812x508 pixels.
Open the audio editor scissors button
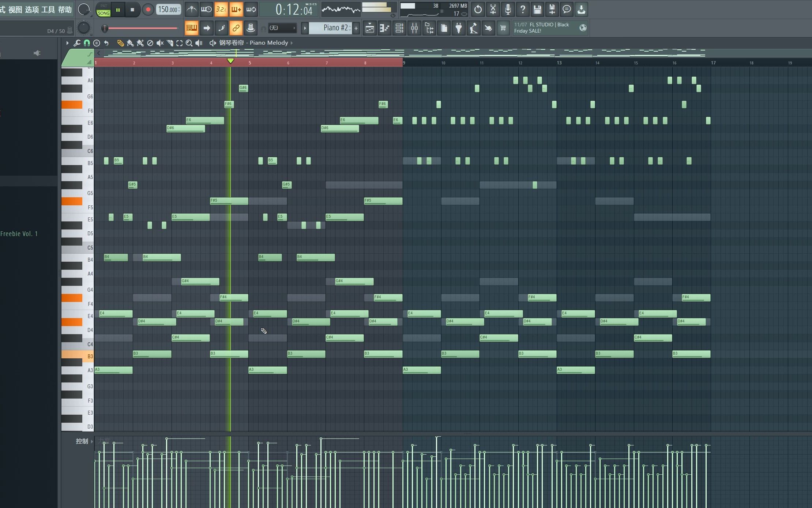pyautogui.click(x=493, y=10)
